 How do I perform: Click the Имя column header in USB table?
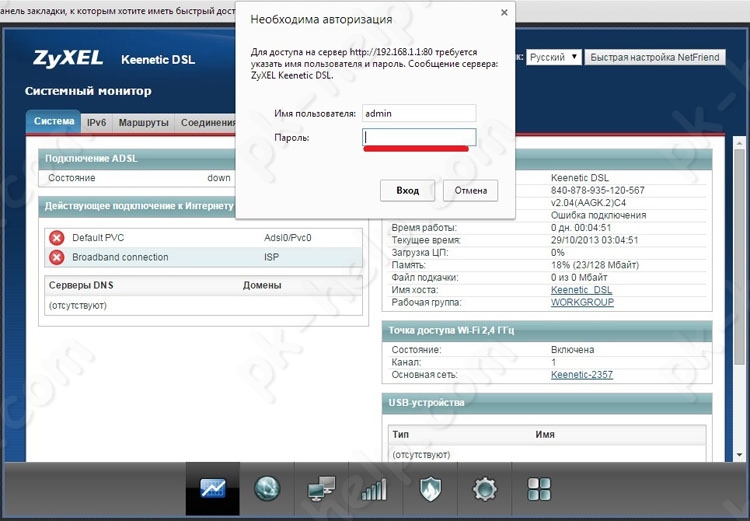(x=545, y=434)
